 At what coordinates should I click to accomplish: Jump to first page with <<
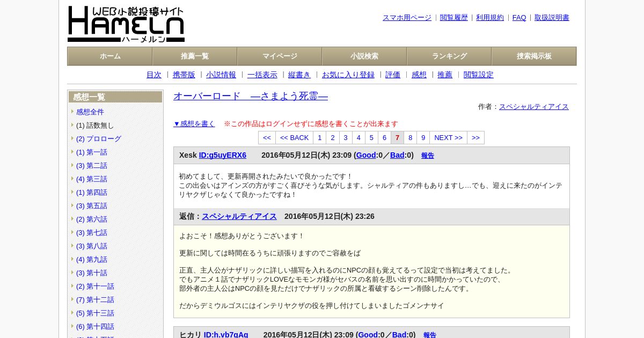tap(267, 138)
